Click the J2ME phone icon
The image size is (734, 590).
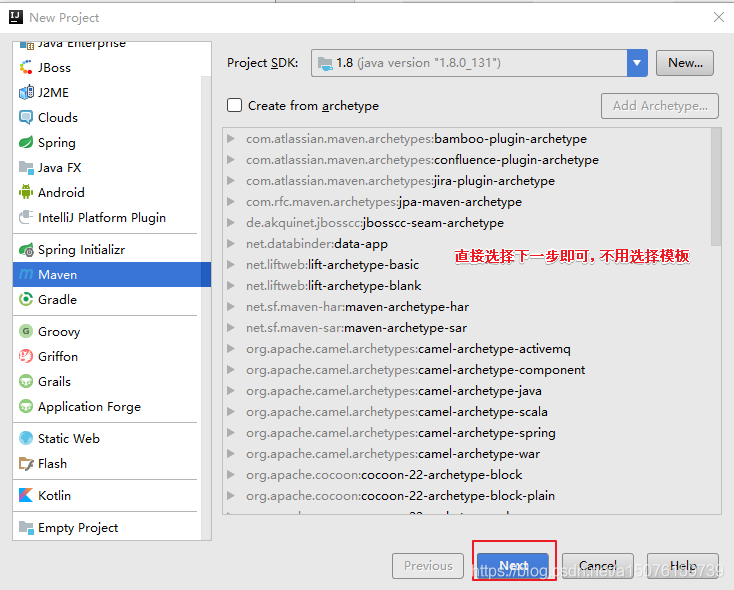coord(26,92)
